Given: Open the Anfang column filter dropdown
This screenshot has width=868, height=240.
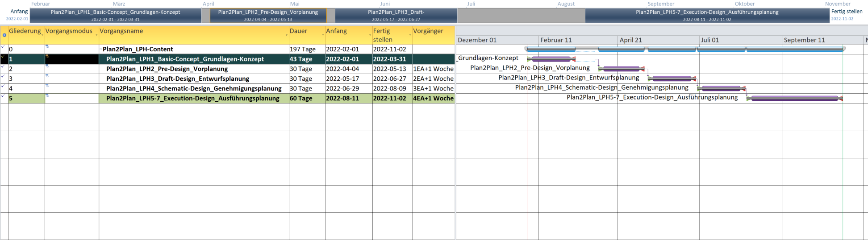Looking at the screenshot, I should tap(370, 35).
